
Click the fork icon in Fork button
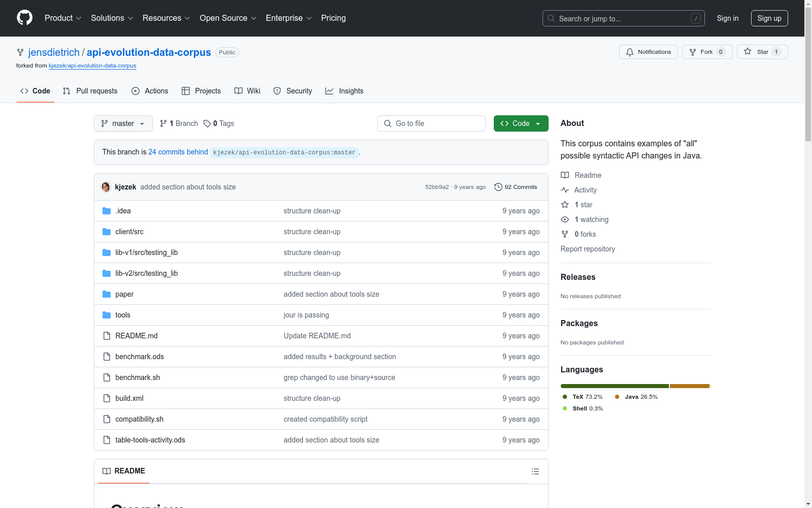pyautogui.click(x=693, y=52)
